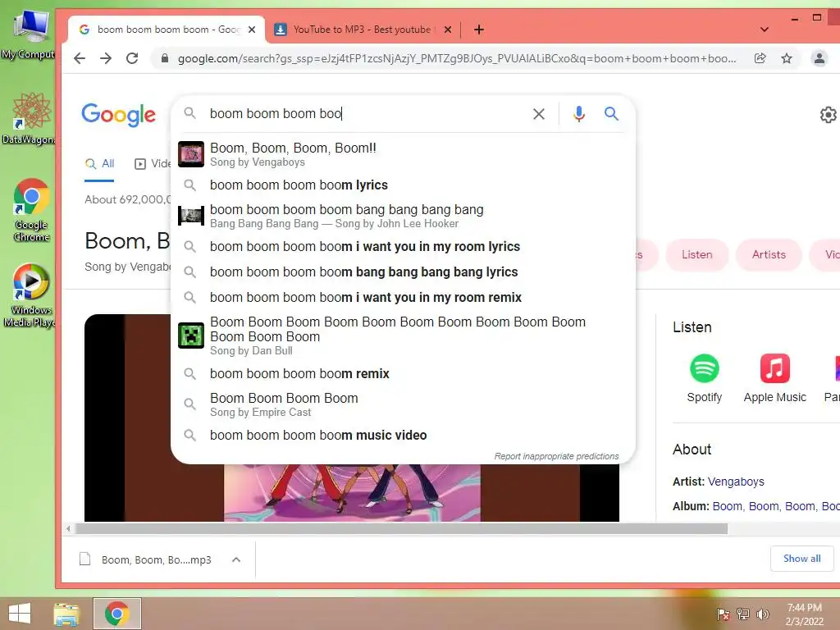Share this page from address bar
Viewport: 840px width, 630px height.
(760, 58)
